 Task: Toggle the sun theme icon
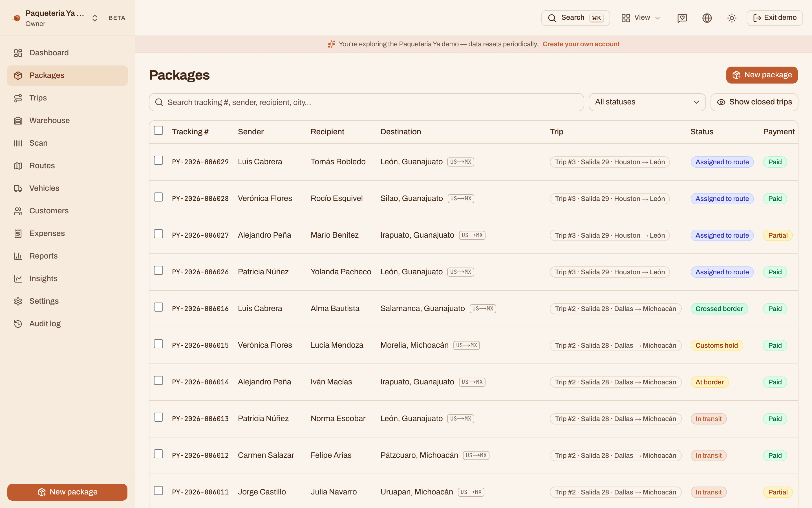[x=732, y=18]
